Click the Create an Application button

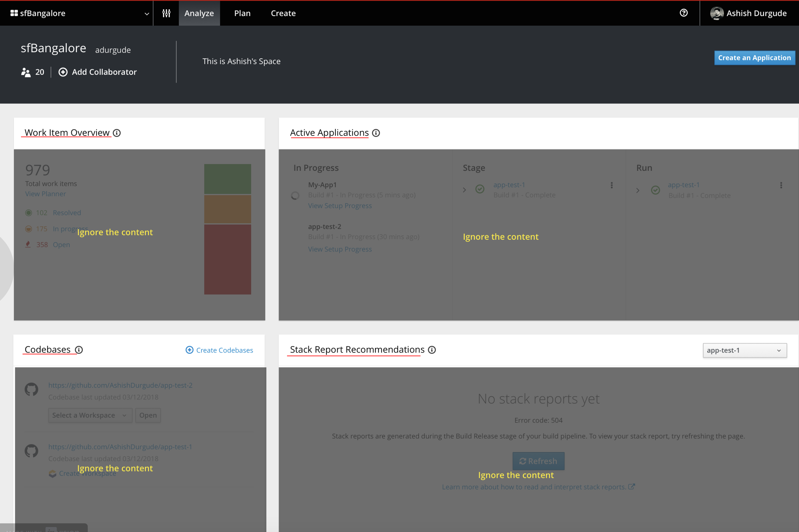[x=755, y=58]
